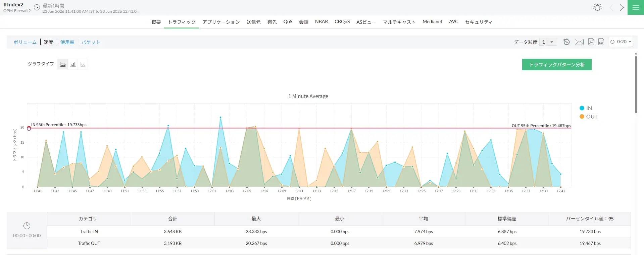Toggle the IN series in legend
Image resolution: width=644 pixels, height=255 pixels.
pyautogui.click(x=586, y=108)
